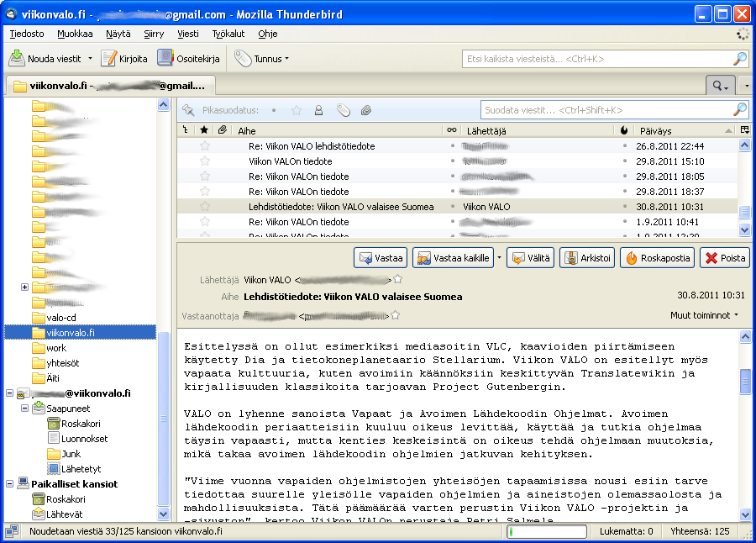
Task: Toggle the starred-only quick filter
Action: [x=296, y=110]
